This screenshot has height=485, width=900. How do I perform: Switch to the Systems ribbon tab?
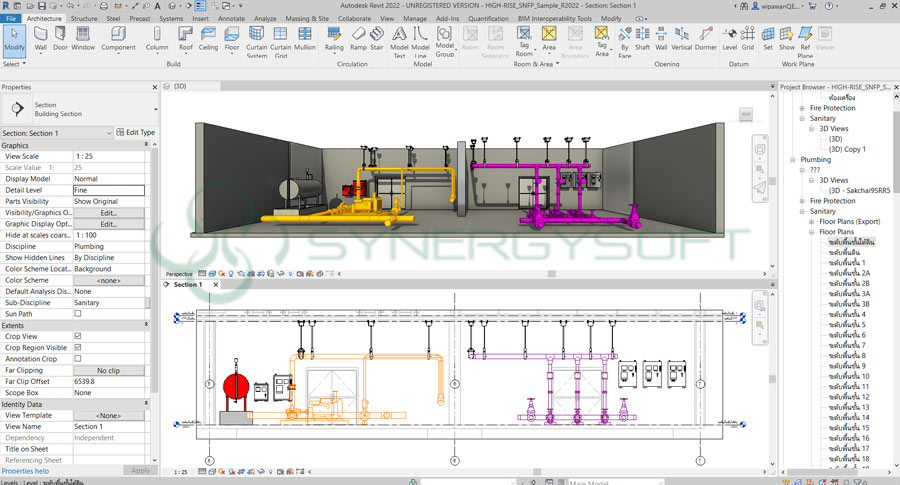171,18
